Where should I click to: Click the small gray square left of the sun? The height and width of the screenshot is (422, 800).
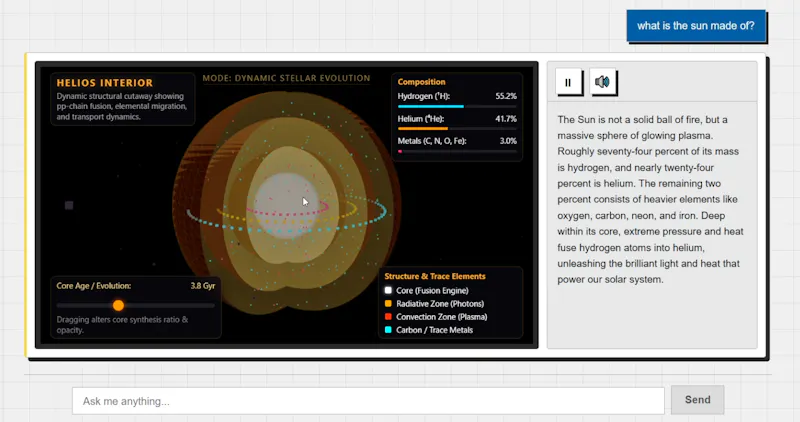pos(69,205)
